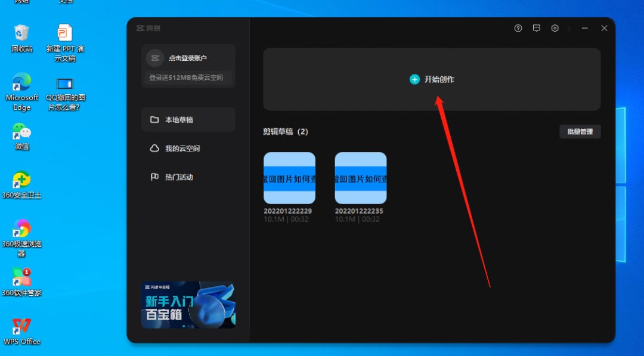Open draft thumbnail 202201222229
Screen dimensions: 644x356
pyautogui.click(x=290, y=178)
